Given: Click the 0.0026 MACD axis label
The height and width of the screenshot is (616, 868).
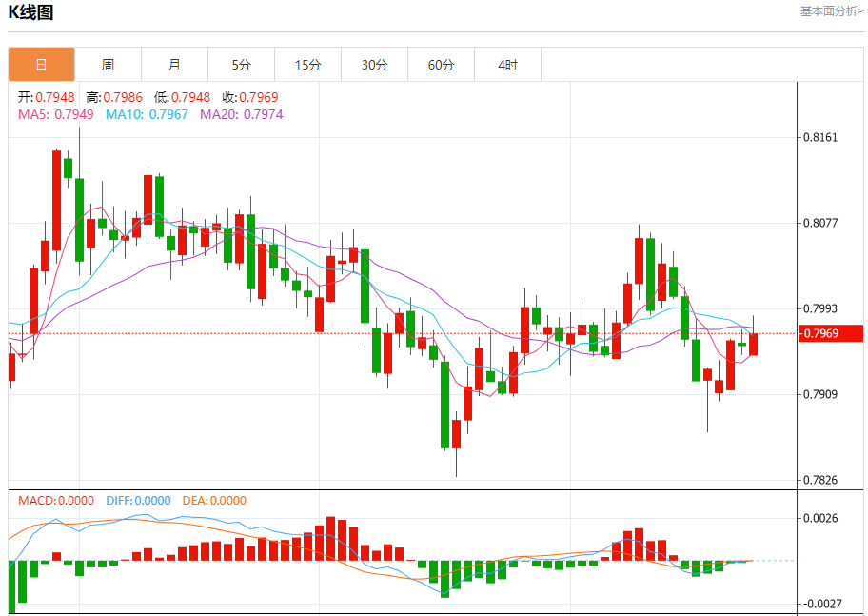Looking at the screenshot, I should click(820, 519).
